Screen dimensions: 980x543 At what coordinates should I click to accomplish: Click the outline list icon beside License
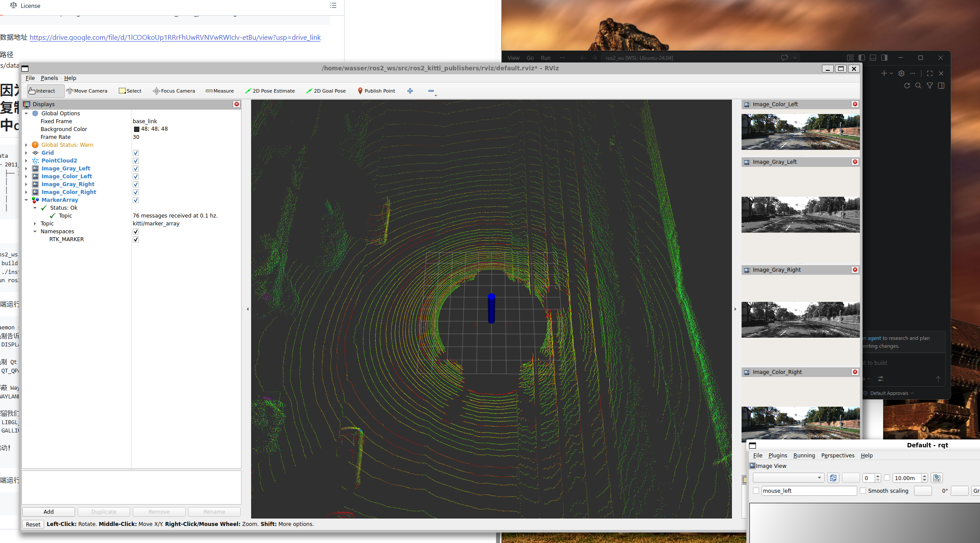pyautogui.click(x=333, y=5)
